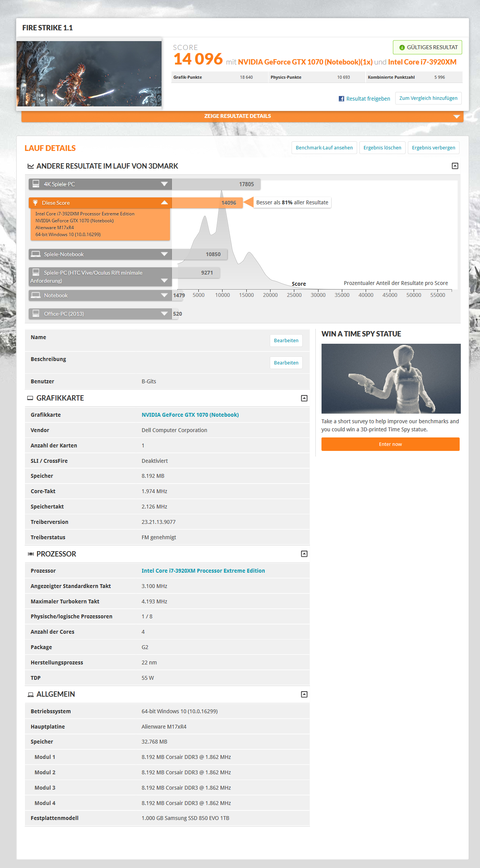Click the TDP 55 W value
Screen dimensions: 480x868
[x=148, y=678]
